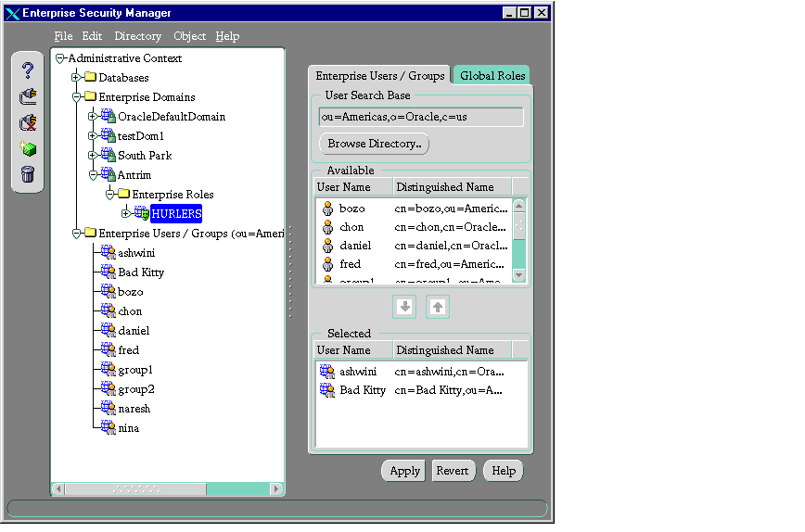This screenshot has height=532, width=805.
Task: Expand the South Park domain node
Action: coord(93,156)
